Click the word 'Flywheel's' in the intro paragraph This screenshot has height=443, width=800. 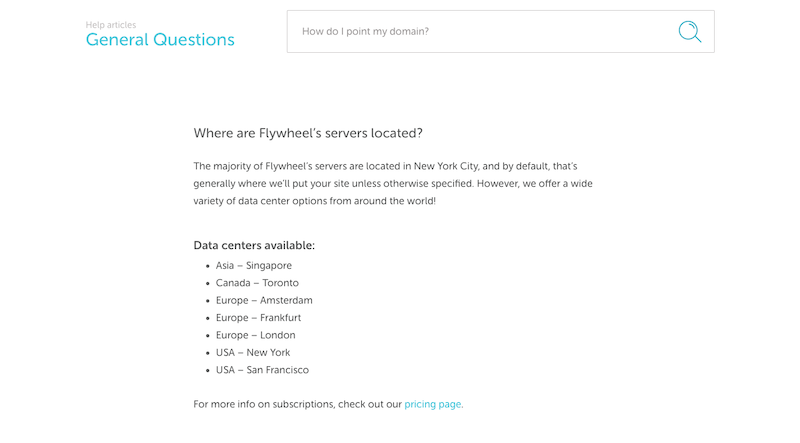[289, 166]
